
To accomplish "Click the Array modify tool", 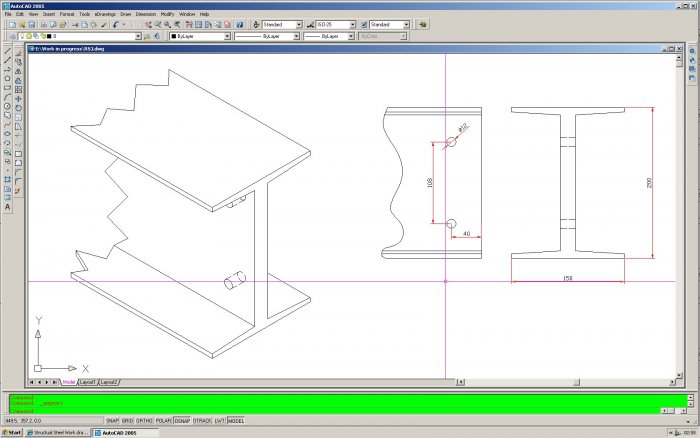I will pos(18,89).
